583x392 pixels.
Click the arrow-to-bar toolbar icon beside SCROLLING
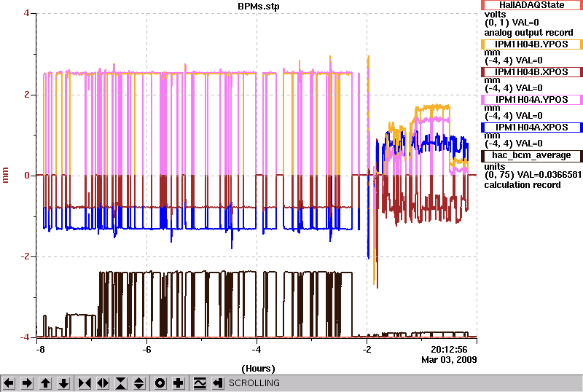pos(218,383)
